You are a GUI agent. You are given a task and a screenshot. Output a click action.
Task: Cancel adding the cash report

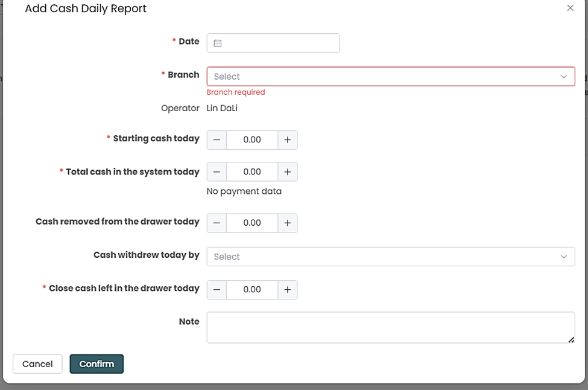pyautogui.click(x=37, y=364)
